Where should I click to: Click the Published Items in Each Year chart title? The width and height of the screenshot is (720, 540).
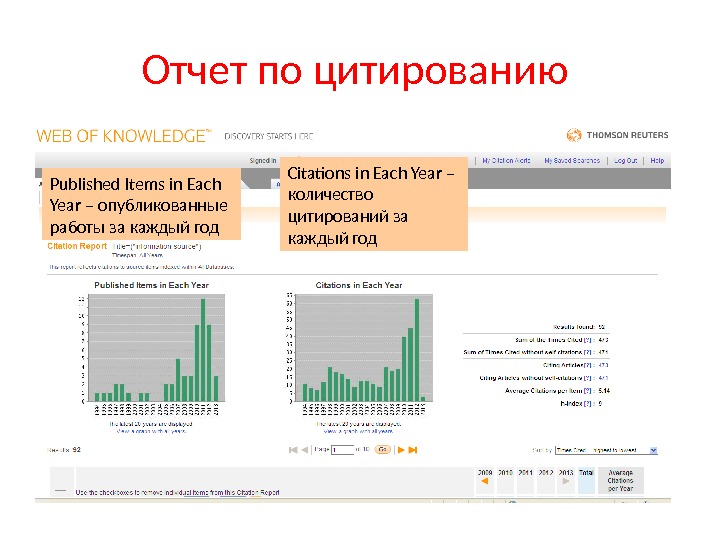pos(152,285)
